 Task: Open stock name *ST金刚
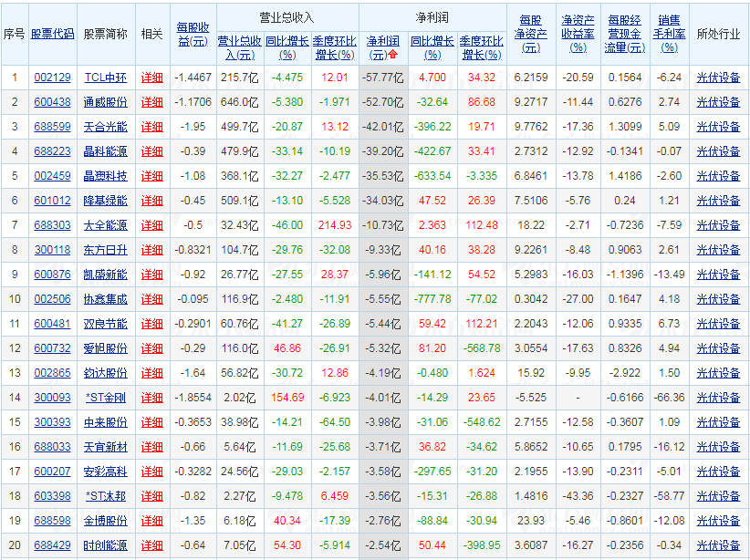click(106, 398)
